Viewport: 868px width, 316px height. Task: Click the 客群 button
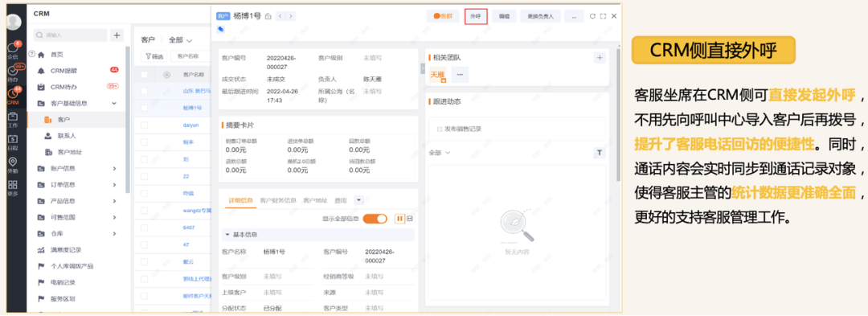[x=443, y=17]
